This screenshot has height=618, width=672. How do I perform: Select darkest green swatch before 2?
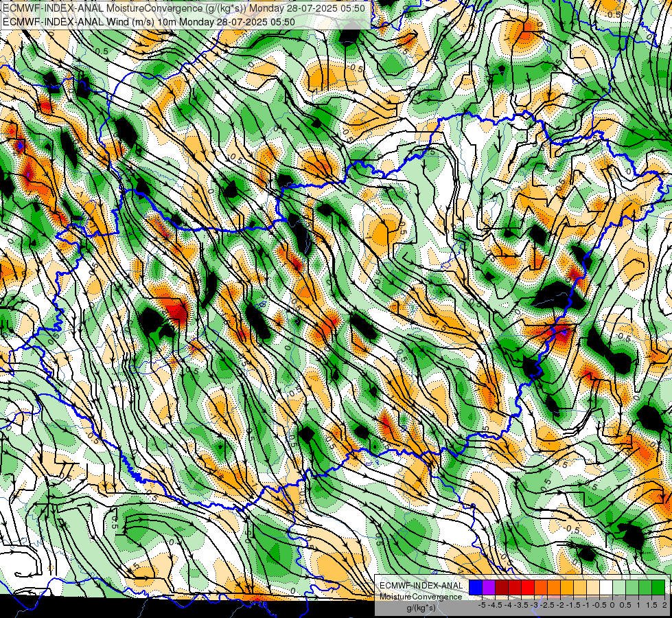(x=658, y=588)
